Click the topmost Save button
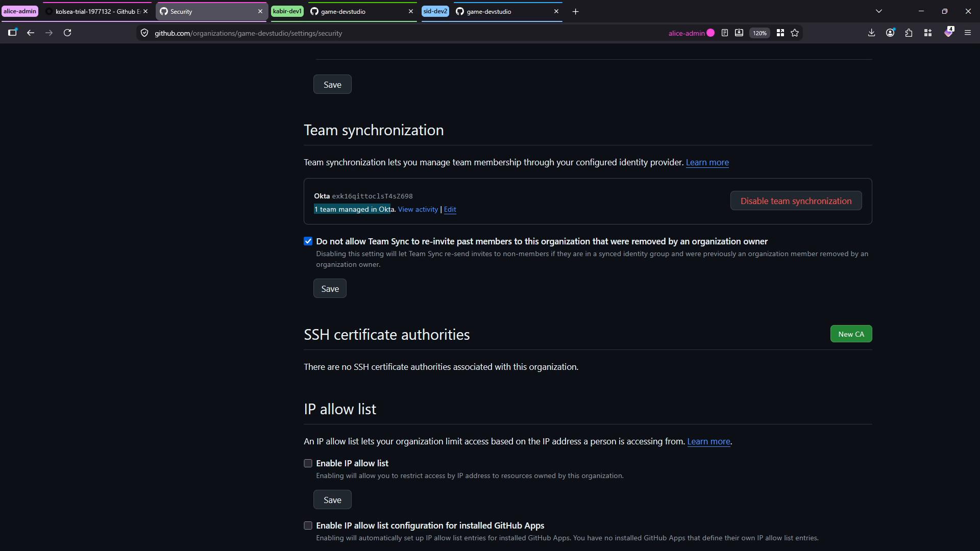This screenshot has width=980, height=551. tap(332, 85)
